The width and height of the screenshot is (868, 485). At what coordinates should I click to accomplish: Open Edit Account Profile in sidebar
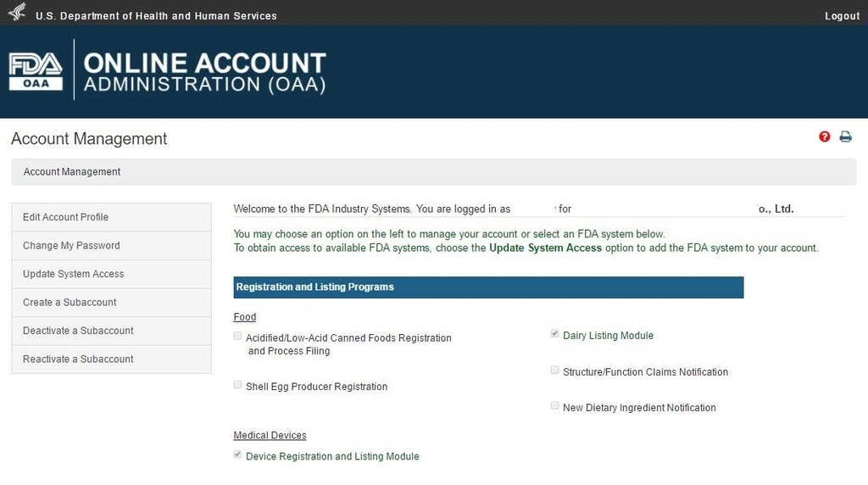pos(111,217)
